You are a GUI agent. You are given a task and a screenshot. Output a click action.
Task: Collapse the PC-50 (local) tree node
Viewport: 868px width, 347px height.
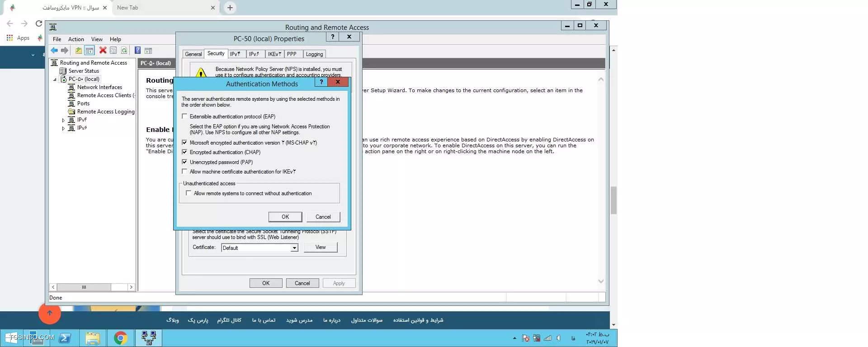pyautogui.click(x=55, y=80)
